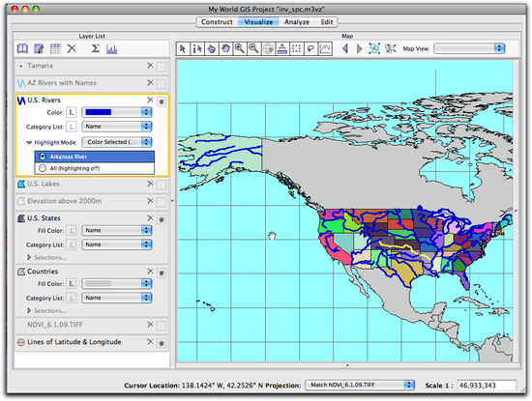Screen dimensions: 532x401
Task: Expand U.S. States Selections triangle
Action: [29, 257]
